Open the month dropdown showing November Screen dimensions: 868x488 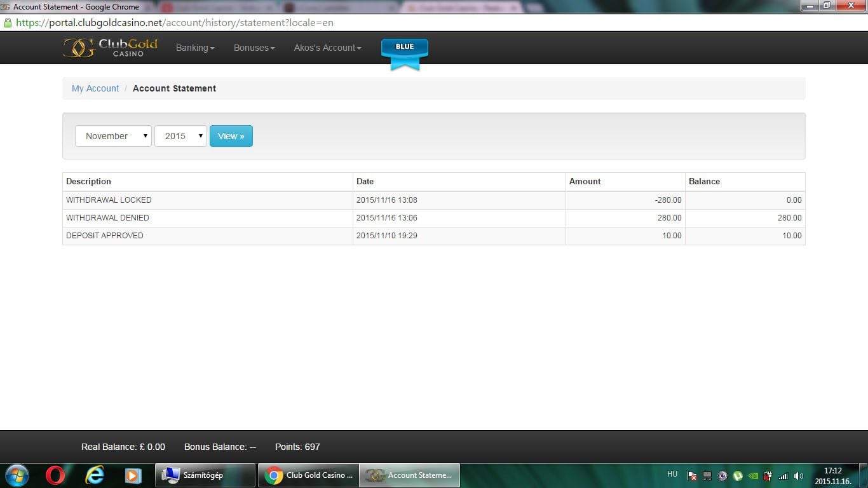[x=113, y=136]
